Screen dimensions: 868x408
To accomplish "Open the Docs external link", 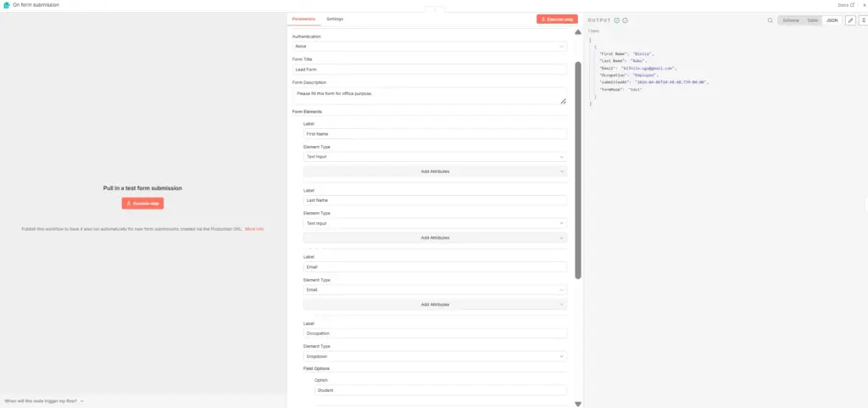I will tap(846, 4).
